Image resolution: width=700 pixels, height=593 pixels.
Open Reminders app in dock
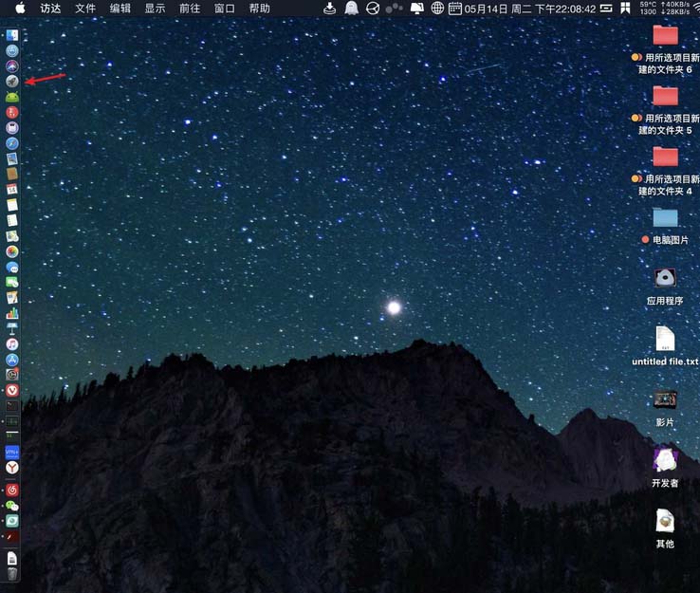click(12, 220)
